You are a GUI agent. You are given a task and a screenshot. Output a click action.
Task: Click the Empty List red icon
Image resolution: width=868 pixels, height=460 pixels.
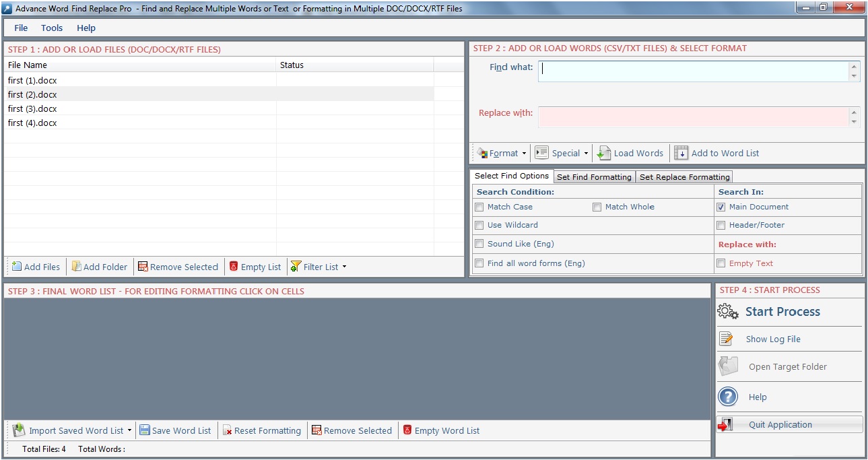point(234,267)
